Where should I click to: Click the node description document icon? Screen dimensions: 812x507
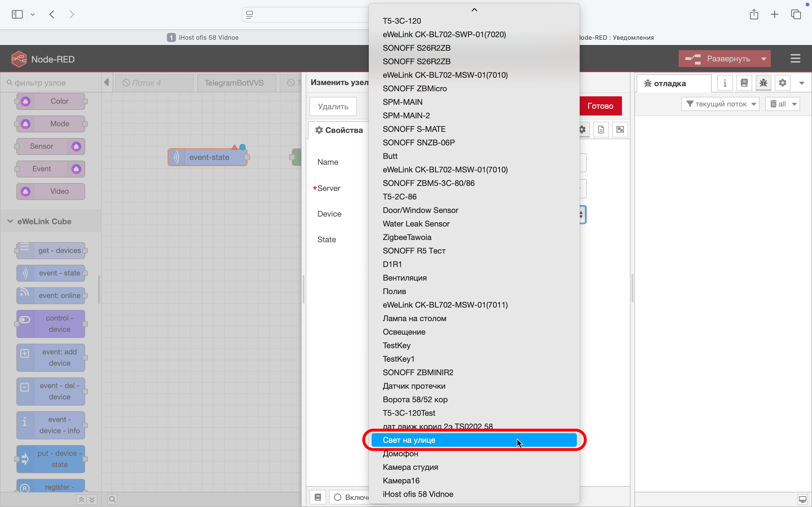(x=601, y=130)
